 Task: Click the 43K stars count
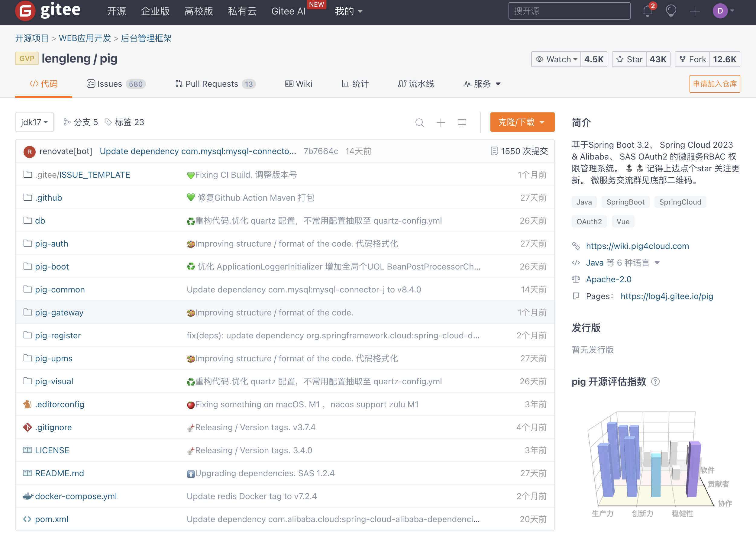pyautogui.click(x=658, y=59)
